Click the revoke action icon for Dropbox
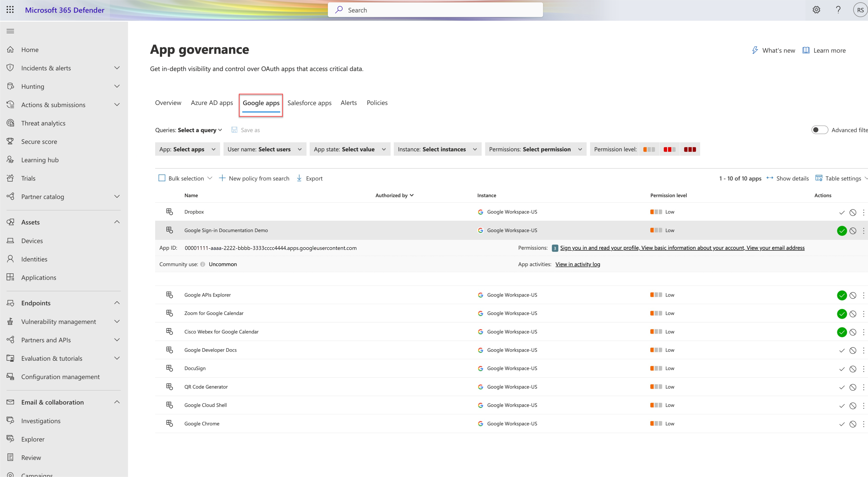This screenshot has width=868, height=477. coord(852,212)
